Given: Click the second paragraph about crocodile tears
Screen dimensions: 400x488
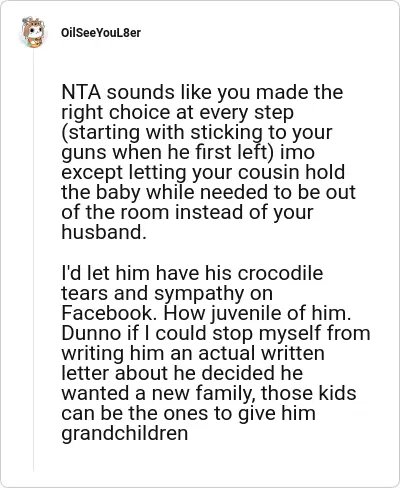Looking at the screenshot, I should (x=216, y=353).
